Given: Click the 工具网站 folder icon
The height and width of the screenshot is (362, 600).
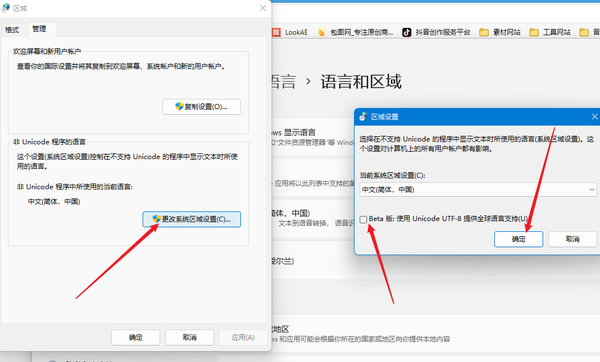Looking at the screenshot, I should [x=534, y=33].
